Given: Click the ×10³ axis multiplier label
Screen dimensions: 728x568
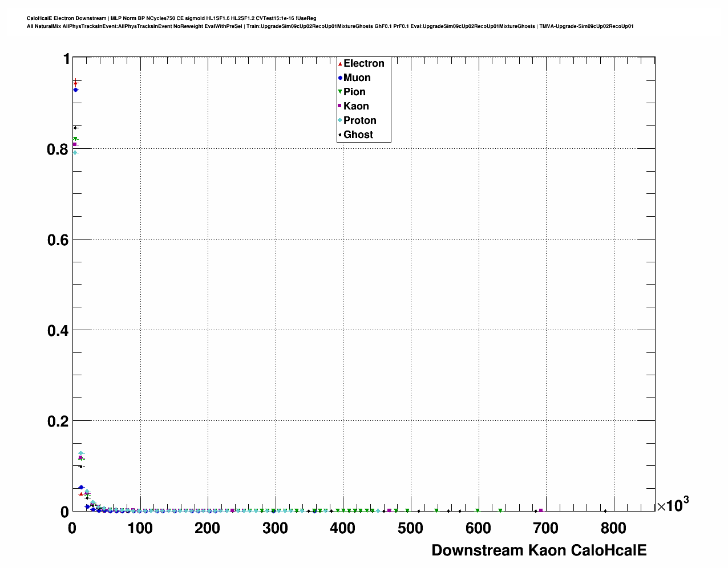Looking at the screenshot, I should point(673,504).
